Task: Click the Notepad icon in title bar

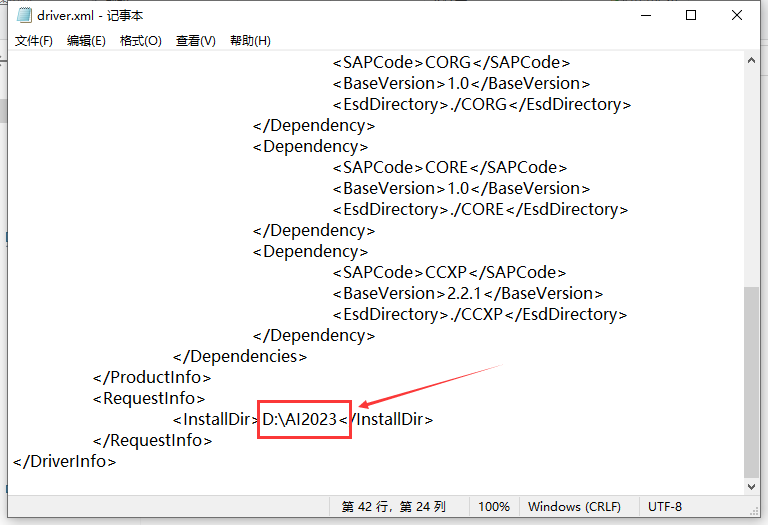Action: click(24, 15)
